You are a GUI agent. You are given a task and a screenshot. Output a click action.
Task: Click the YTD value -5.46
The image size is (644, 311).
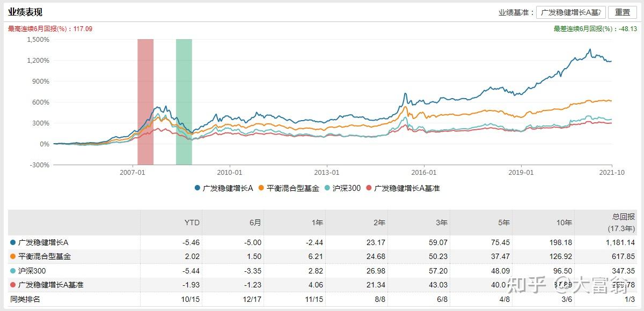[x=191, y=242]
